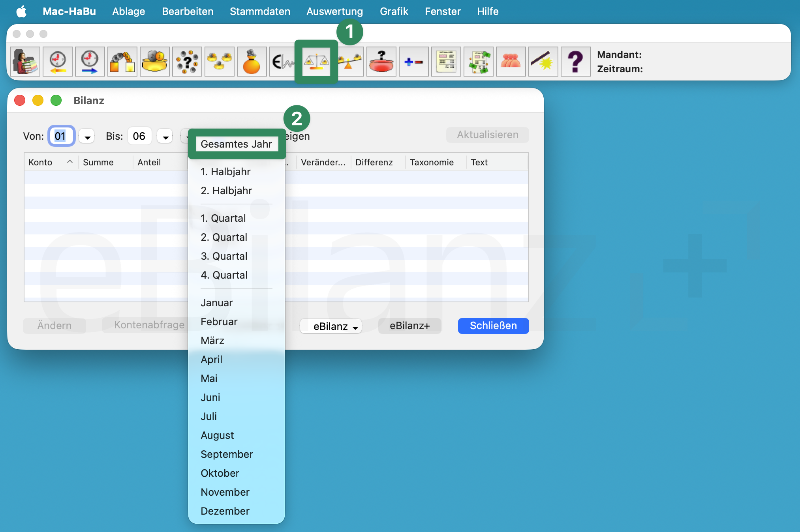Open the Hilfe menu
The image size is (800, 532).
coord(488,11)
